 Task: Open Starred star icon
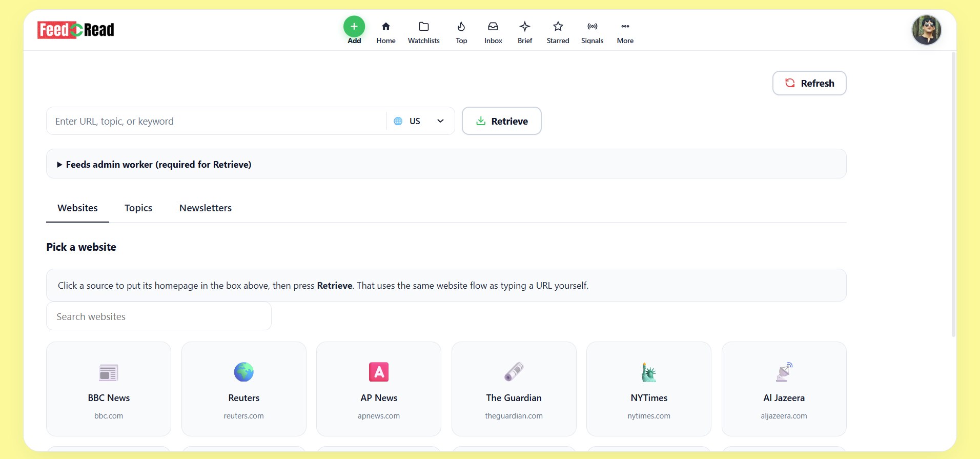pyautogui.click(x=558, y=27)
